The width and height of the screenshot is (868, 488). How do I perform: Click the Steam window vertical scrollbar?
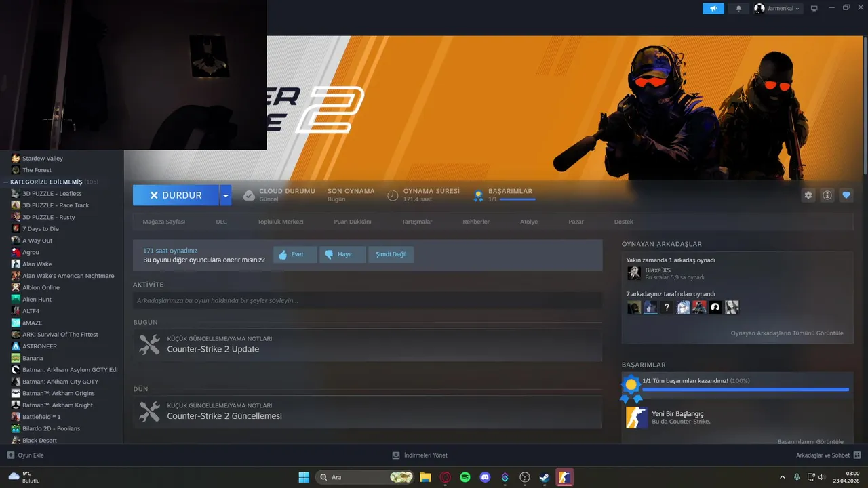(x=865, y=105)
